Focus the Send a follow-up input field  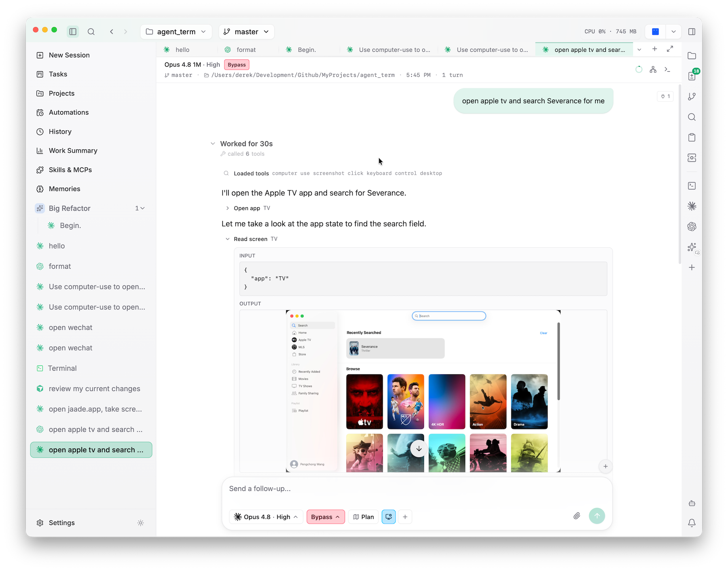coord(417,489)
